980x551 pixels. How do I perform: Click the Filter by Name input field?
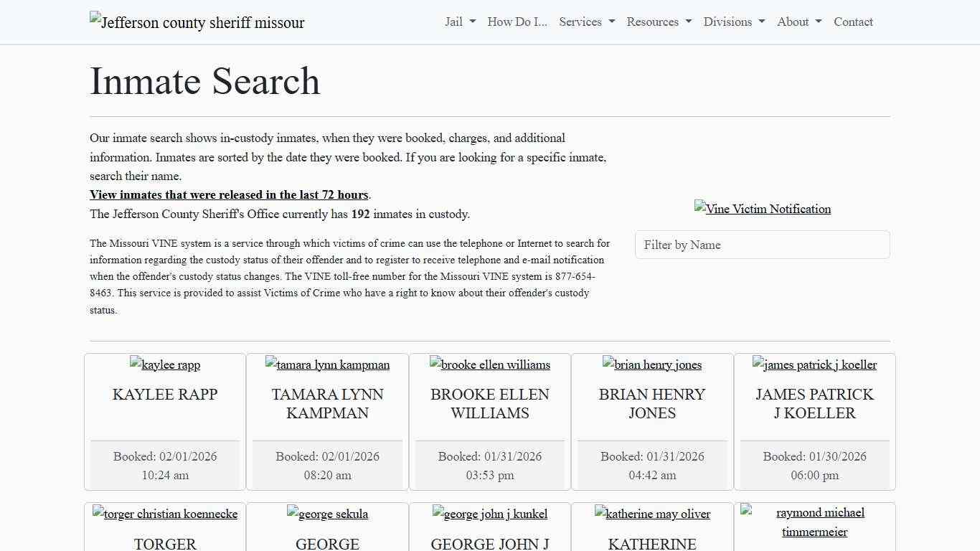[x=763, y=245]
